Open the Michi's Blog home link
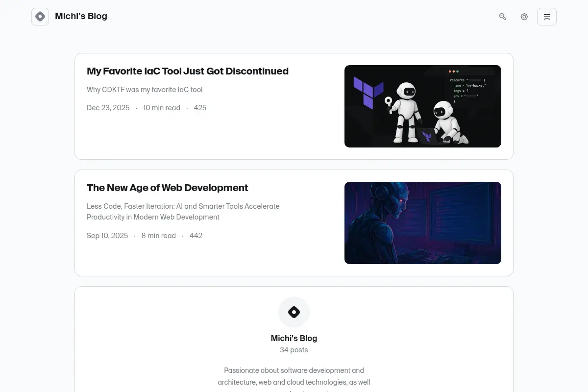The height and width of the screenshot is (392, 588). (81, 16)
